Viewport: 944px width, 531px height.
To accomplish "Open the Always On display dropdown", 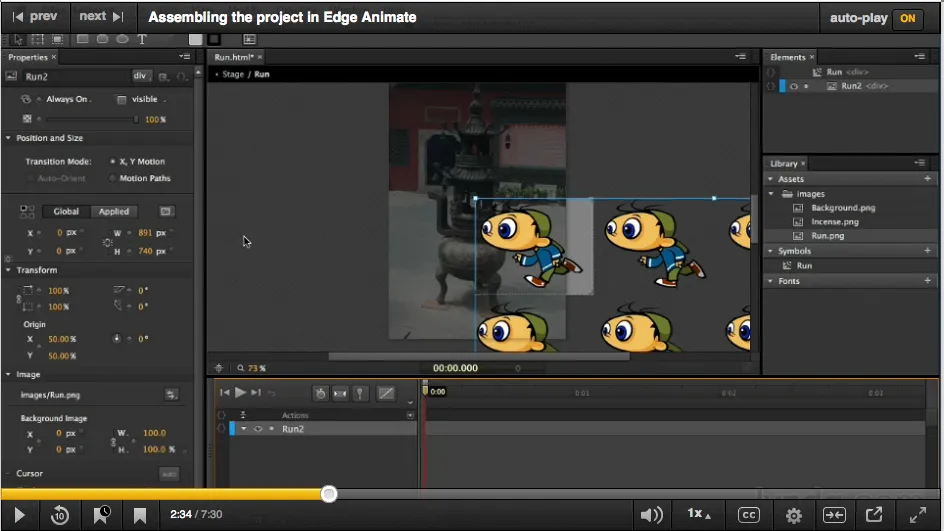I will (x=68, y=99).
